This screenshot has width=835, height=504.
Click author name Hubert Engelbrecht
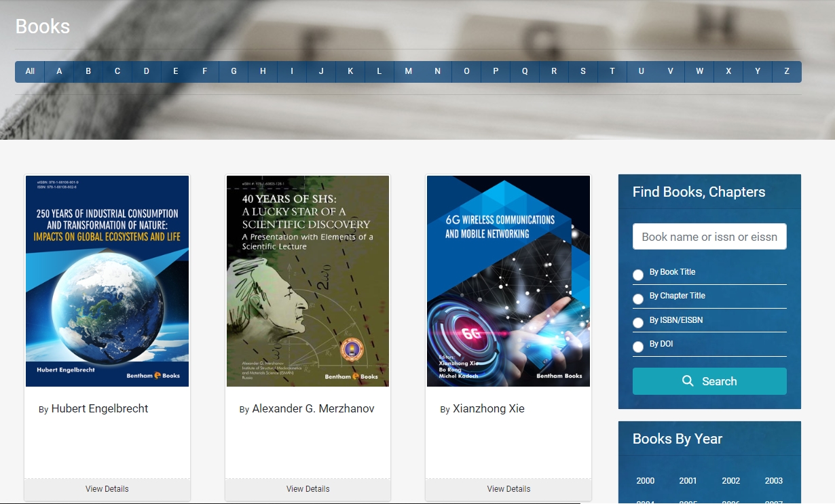100,408
